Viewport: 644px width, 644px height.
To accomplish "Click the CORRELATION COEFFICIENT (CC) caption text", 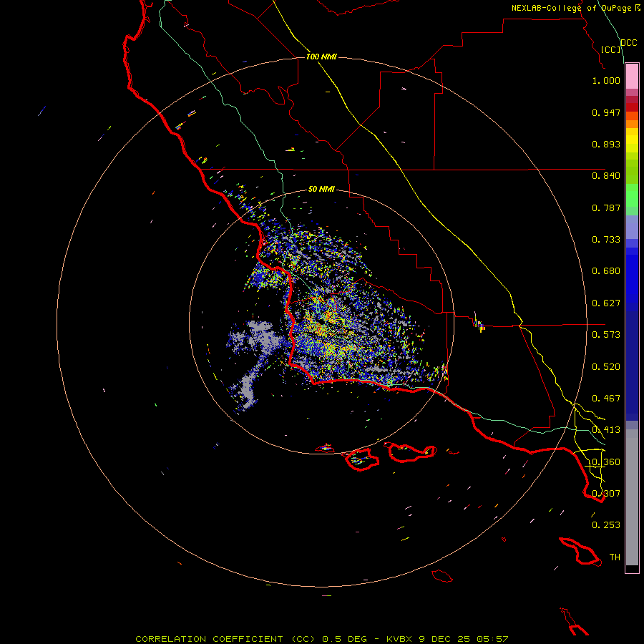I will coord(225,639).
